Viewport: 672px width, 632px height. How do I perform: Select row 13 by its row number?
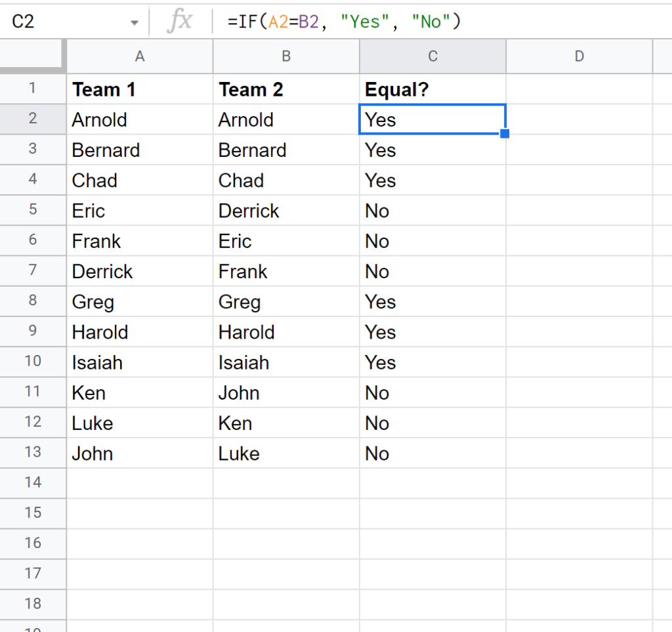[33, 453]
